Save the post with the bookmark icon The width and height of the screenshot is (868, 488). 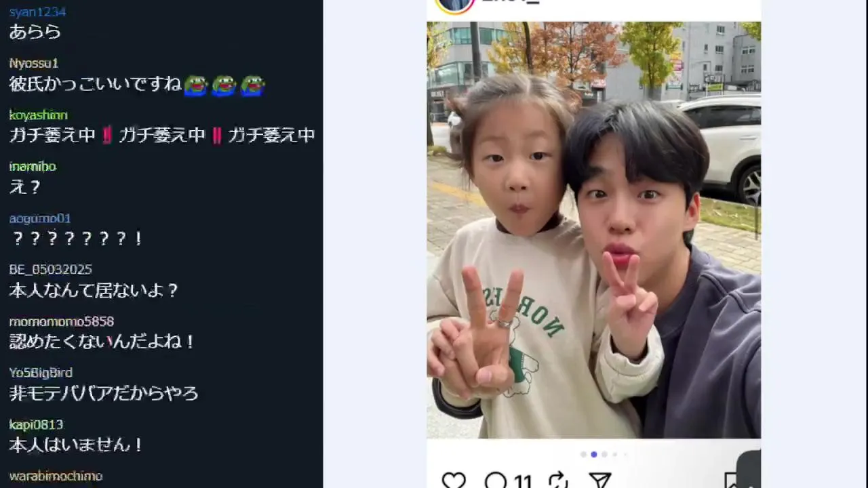(732, 481)
